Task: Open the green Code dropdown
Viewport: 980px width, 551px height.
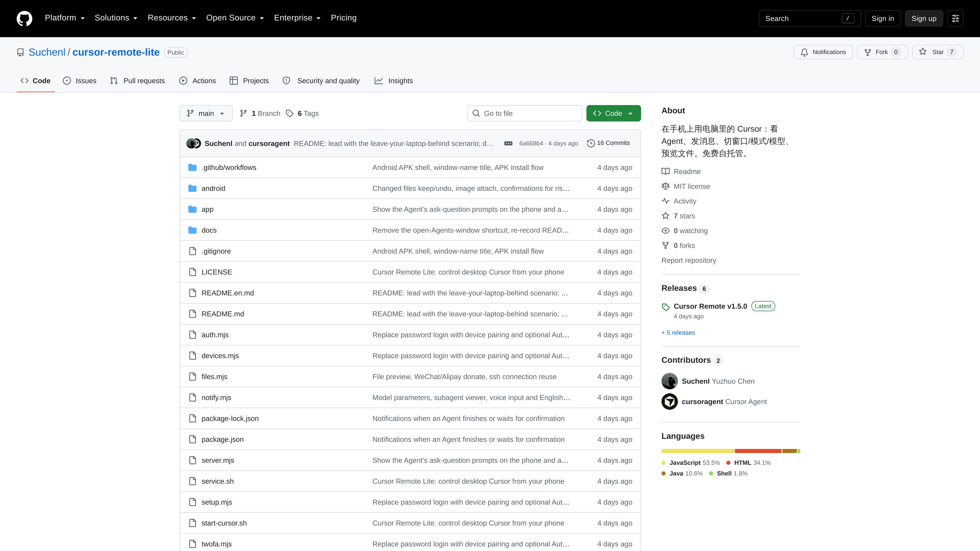Action: pos(613,113)
